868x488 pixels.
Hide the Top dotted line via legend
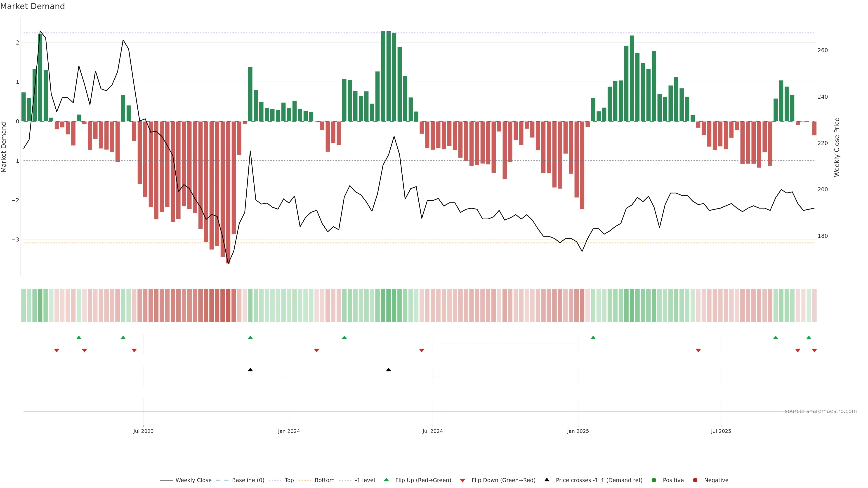click(289, 480)
